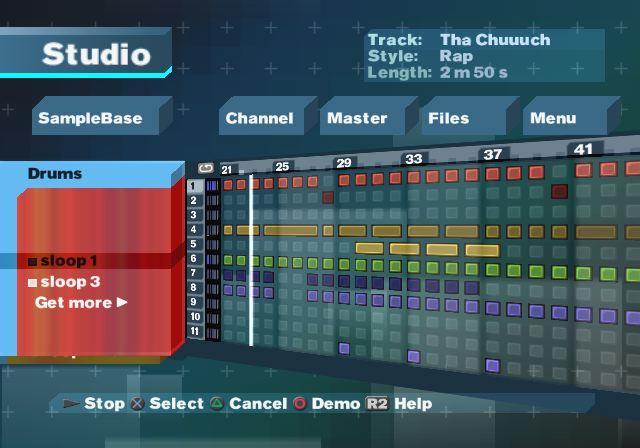
Task: Toggle the sloop 1 sample checkbox
Action: coord(33,262)
